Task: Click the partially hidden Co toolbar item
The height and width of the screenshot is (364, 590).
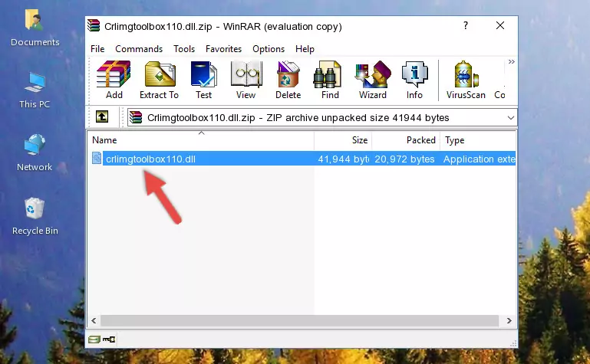Action: (499, 95)
